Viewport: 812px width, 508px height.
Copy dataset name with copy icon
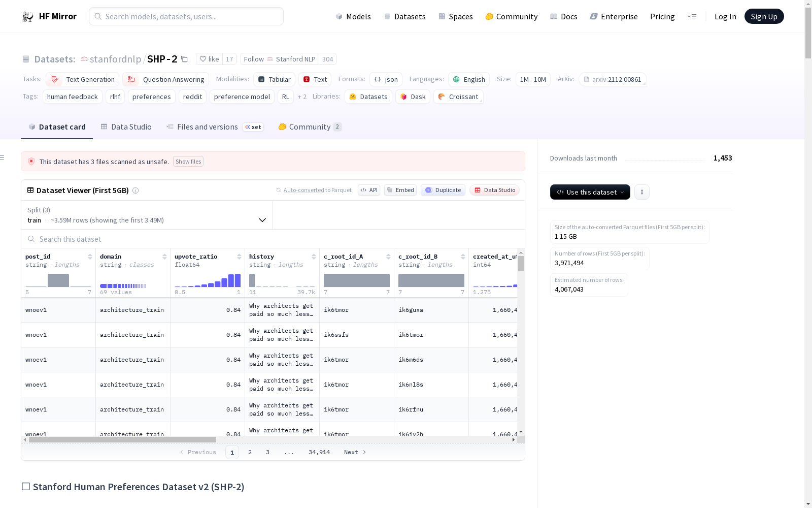(184, 59)
